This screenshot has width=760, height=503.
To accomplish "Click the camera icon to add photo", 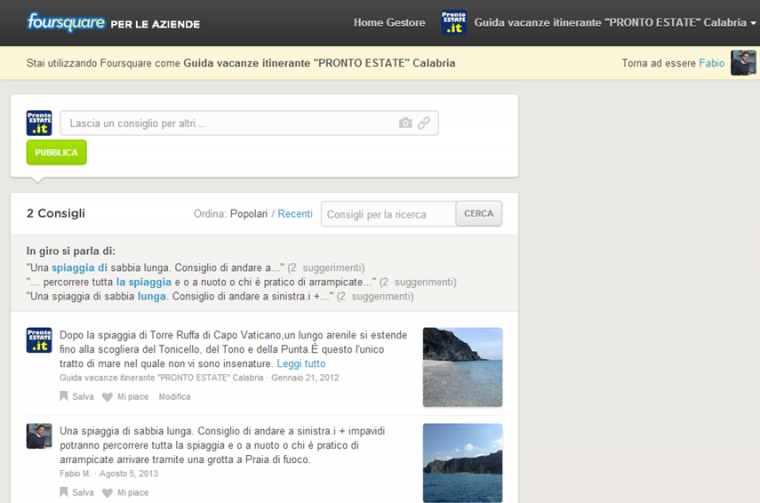I will click(x=405, y=123).
